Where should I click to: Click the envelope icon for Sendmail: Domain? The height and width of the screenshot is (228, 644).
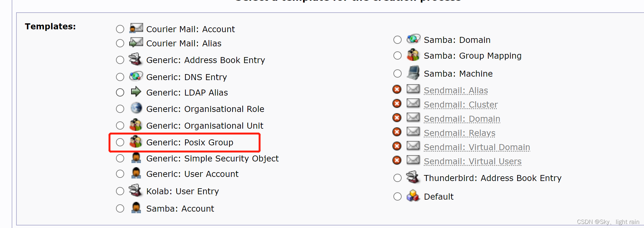[413, 117]
